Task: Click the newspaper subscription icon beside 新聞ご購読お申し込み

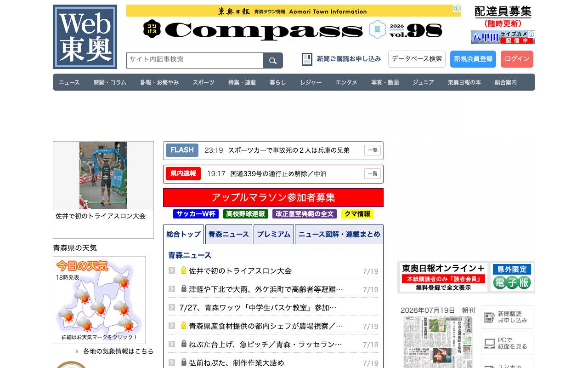Action: pos(307,59)
